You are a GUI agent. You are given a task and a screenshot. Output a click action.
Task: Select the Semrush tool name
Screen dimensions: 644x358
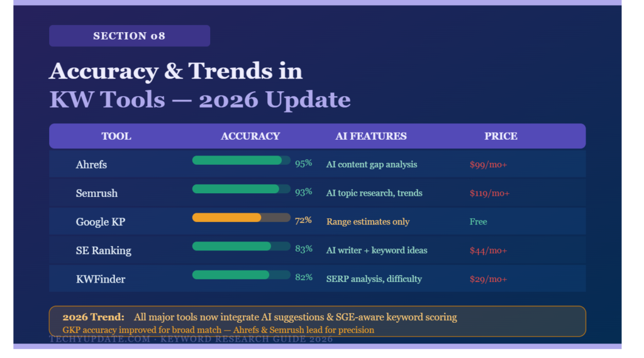(x=96, y=193)
